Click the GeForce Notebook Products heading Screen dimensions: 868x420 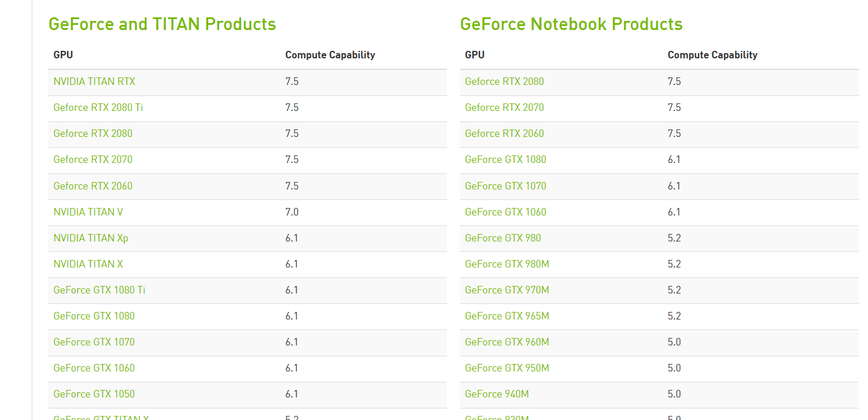tap(571, 24)
